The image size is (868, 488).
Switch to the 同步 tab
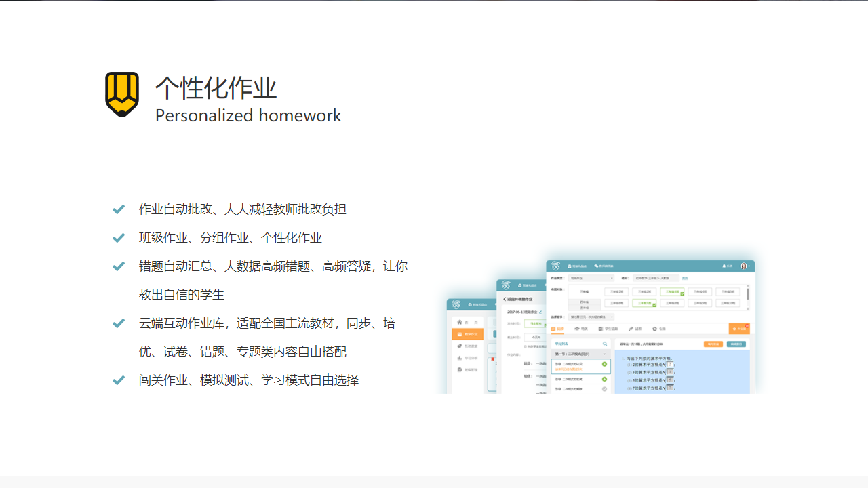[x=557, y=329]
